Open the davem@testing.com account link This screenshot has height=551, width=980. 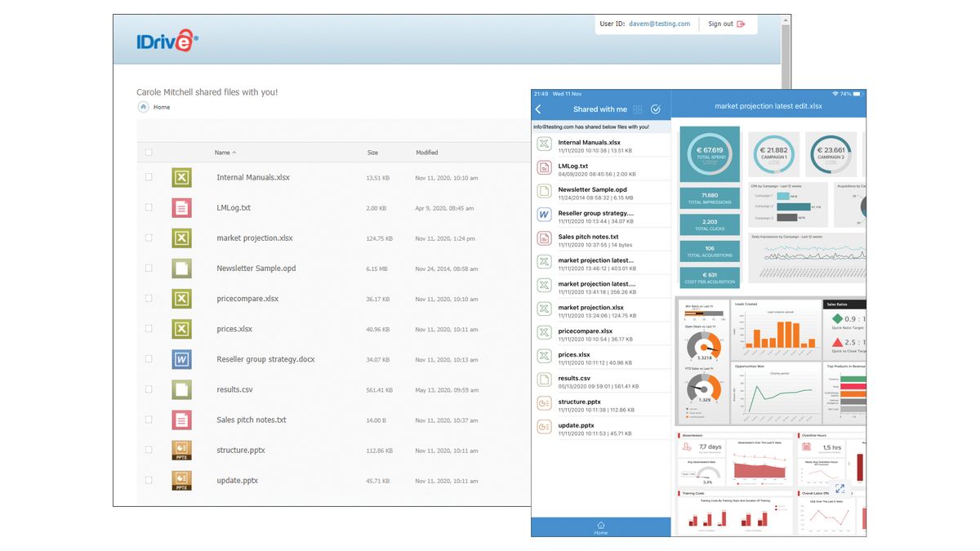[x=661, y=24]
